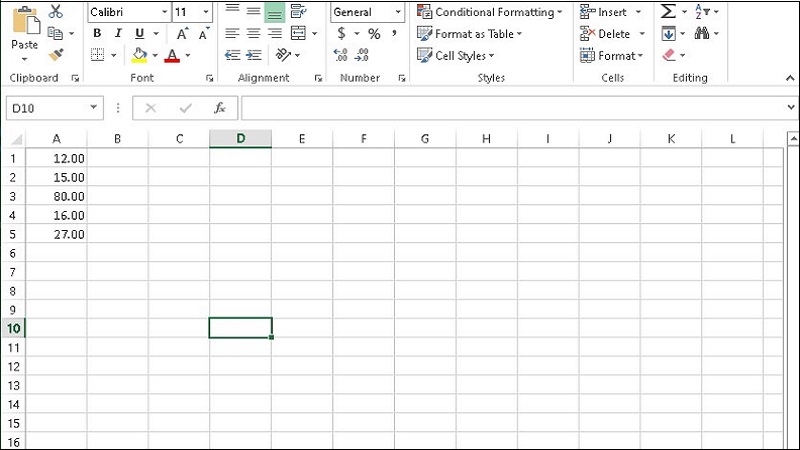Open Font dialog launcher

tap(210, 78)
